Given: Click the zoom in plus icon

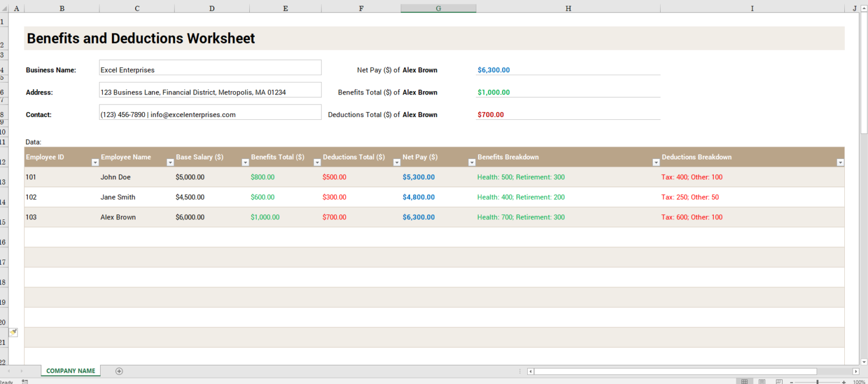Looking at the screenshot, I should (844, 382).
